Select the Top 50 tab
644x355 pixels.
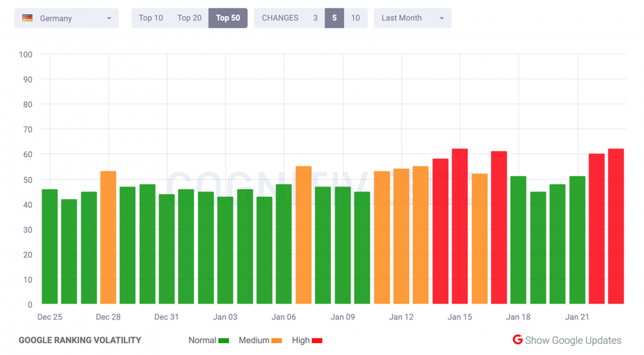tap(228, 18)
